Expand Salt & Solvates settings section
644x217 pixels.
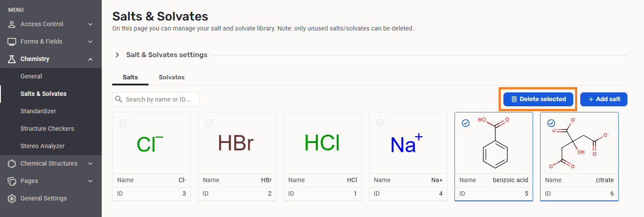coord(117,55)
